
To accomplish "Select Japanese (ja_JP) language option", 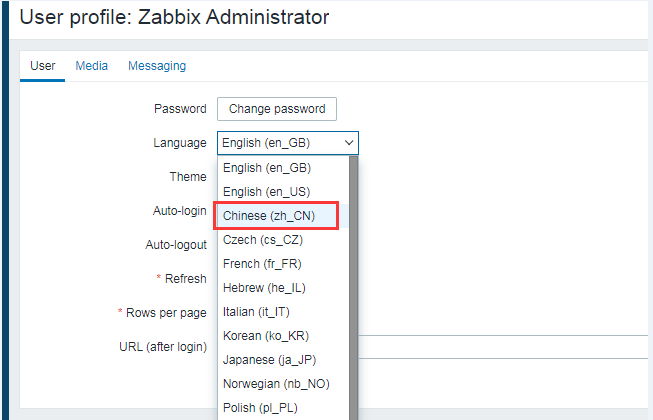I will [270, 360].
